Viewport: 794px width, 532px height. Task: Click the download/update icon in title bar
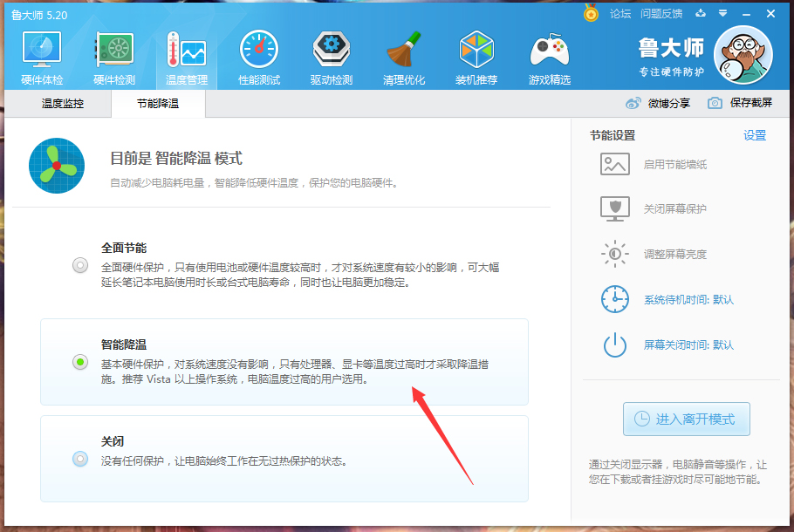[701, 13]
